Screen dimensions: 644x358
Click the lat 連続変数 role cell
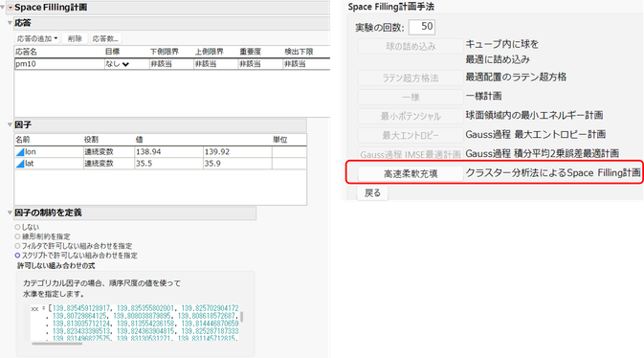pos(108,164)
